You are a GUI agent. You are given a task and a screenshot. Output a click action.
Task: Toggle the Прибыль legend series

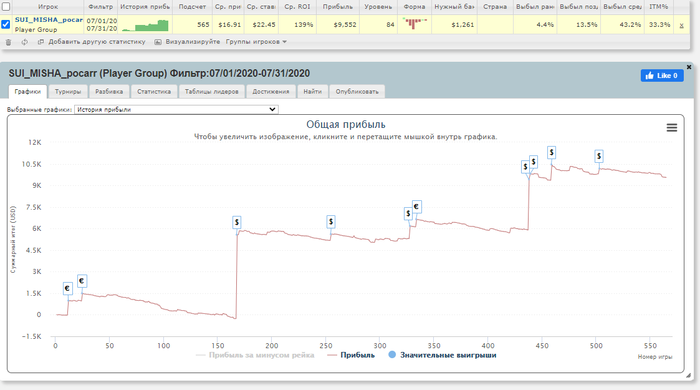click(351, 355)
